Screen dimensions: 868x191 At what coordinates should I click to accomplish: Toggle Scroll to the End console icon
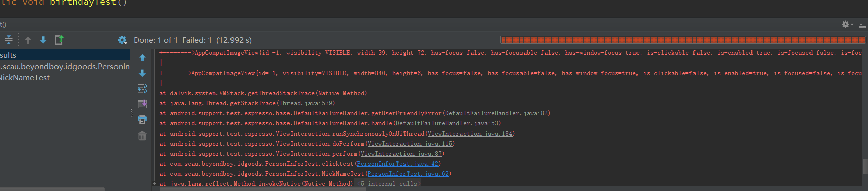(142, 104)
